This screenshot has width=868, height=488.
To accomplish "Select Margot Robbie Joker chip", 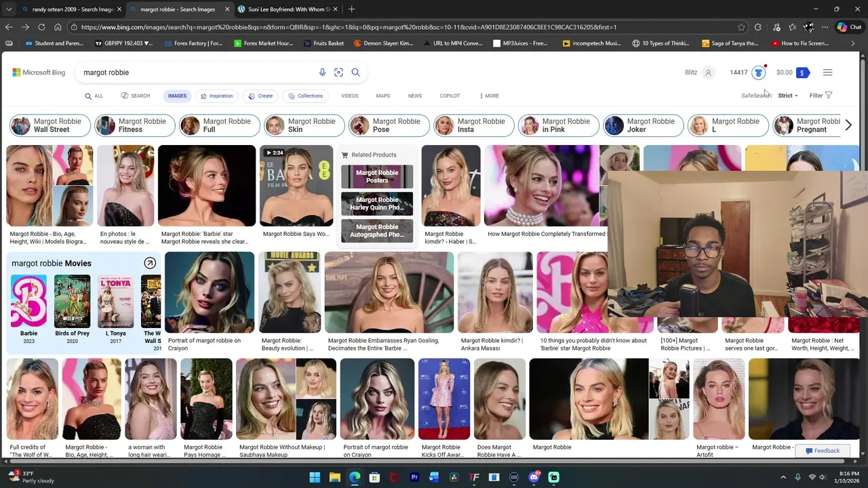I will pyautogui.click(x=643, y=125).
